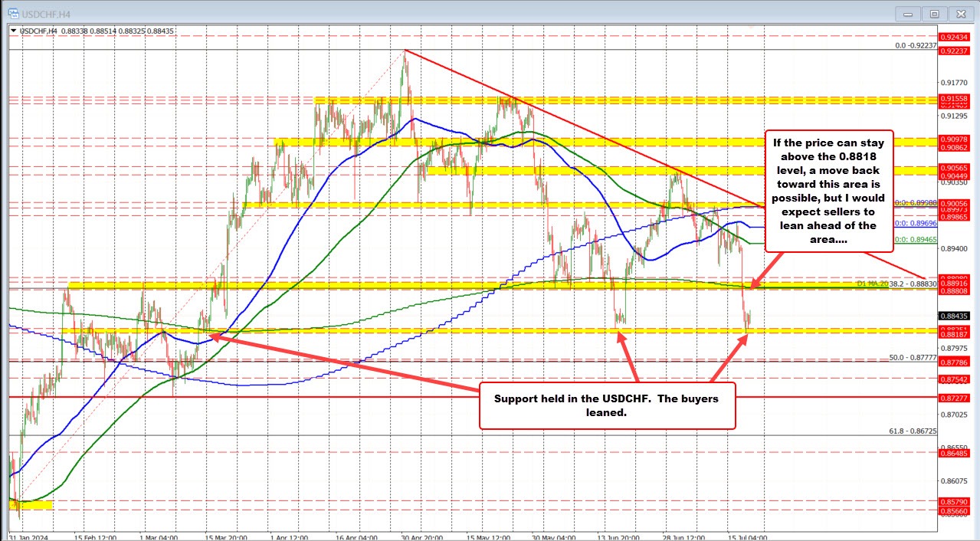Image resolution: width=980 pixels, height=541 pixels.
Task: Select the 0.0 Fibonacci label 0.92237
Action: click(x=916, y=46)
